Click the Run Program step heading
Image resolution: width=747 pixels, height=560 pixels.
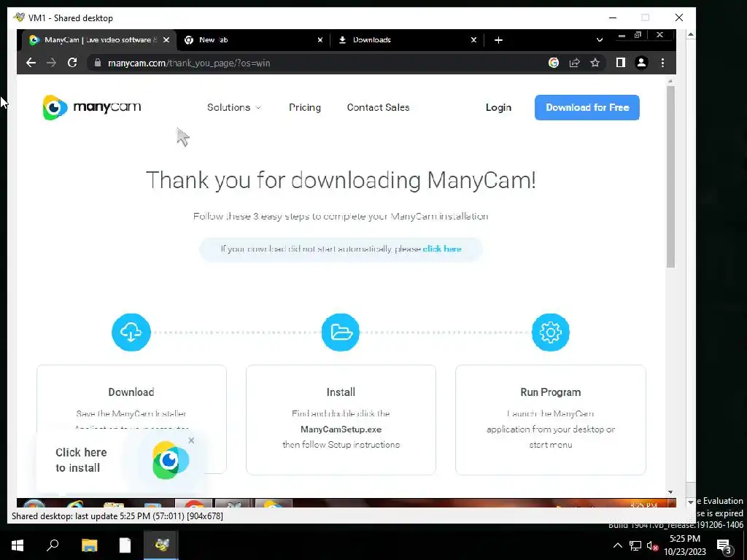click(x=550, y=392)
